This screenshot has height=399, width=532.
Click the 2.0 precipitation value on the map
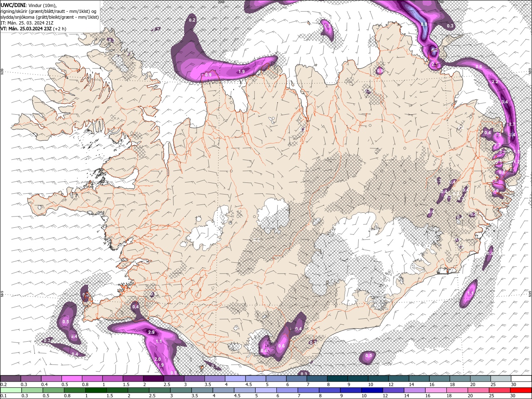(158, 359)
